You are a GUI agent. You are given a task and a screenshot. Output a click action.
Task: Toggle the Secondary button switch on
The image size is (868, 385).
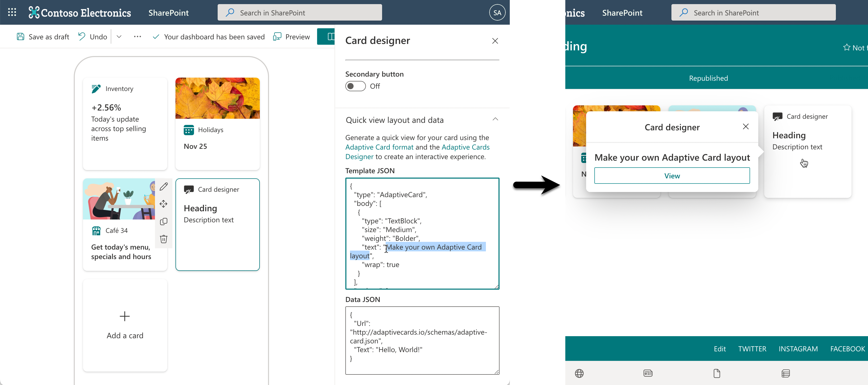[x=355, y=86]
